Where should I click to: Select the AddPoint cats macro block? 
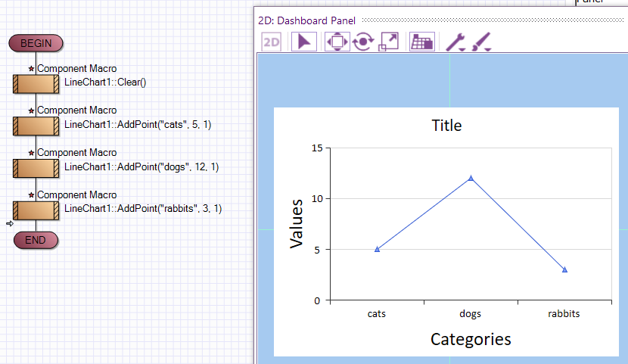(36, 125)
